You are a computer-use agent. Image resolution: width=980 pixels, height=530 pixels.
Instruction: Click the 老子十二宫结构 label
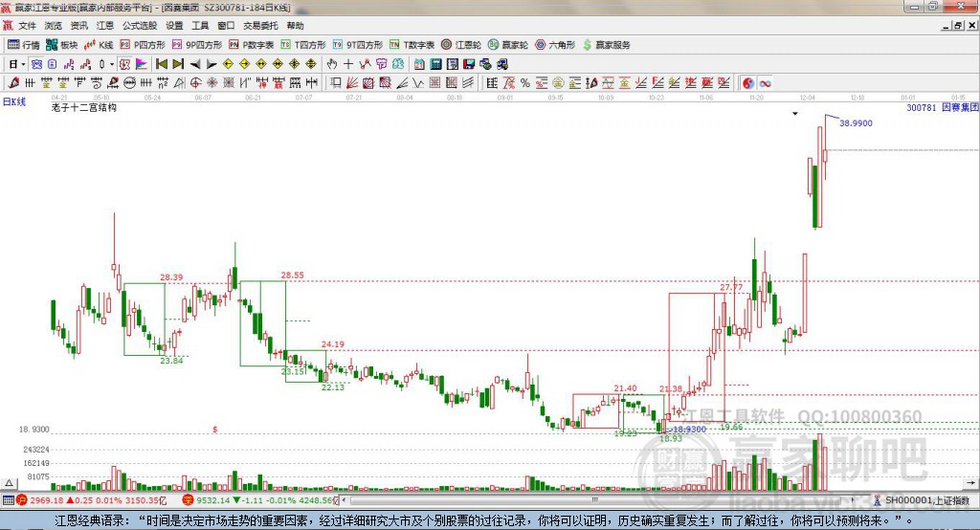(84, 107)
